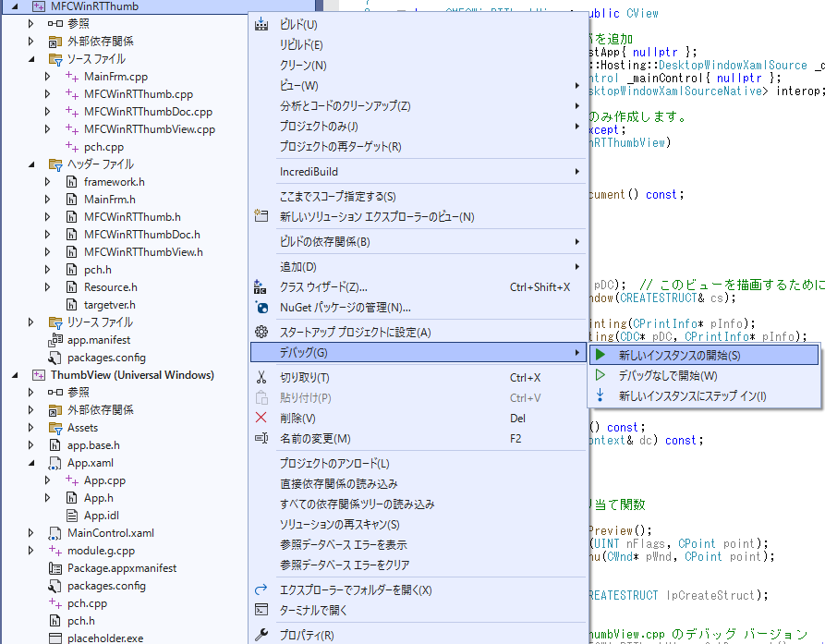825x644 pixels.
Task: Expand the 外部依存関係 node under ThumbView
Action: (x=31, y=409)
